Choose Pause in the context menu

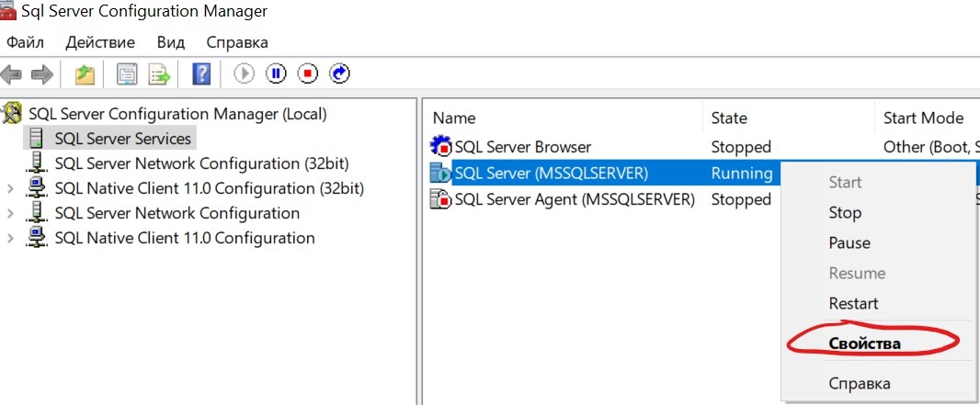(849, 242)
